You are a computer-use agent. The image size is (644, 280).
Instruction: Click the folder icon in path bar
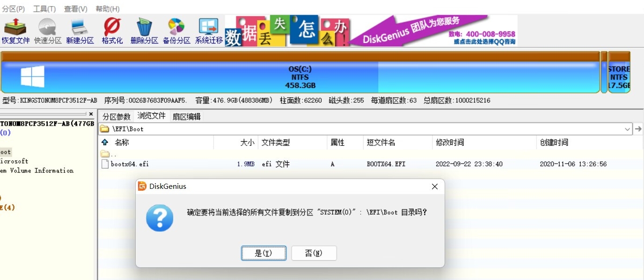tap(105, 129)
